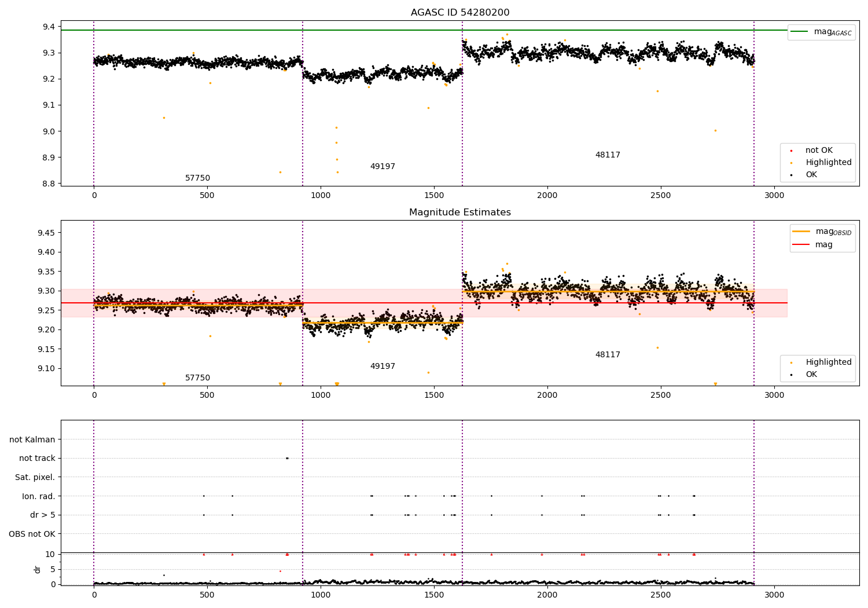Click the 'dr > 5' row label
This screenshot has height=608, width=868.
pos(43,515)
